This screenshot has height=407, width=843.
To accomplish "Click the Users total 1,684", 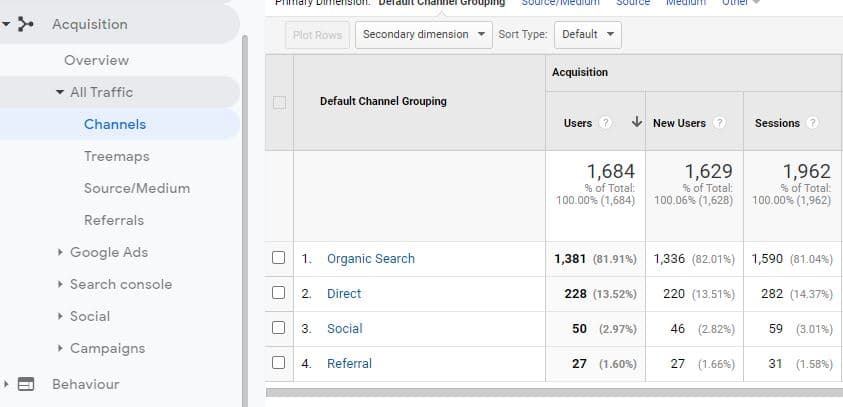I will (610, 172).
